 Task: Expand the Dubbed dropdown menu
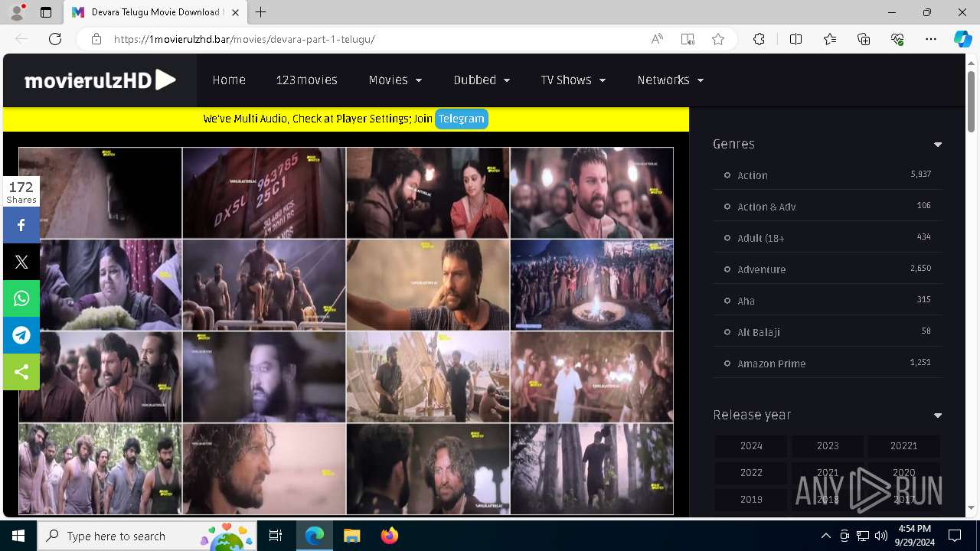[482, 80]
